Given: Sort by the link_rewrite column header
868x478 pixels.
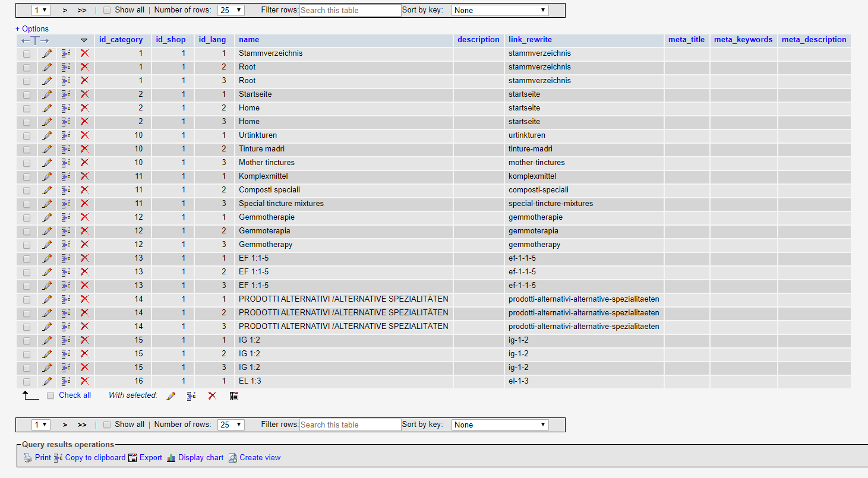Looking at the screenshot, I should [x=531, y=40].
